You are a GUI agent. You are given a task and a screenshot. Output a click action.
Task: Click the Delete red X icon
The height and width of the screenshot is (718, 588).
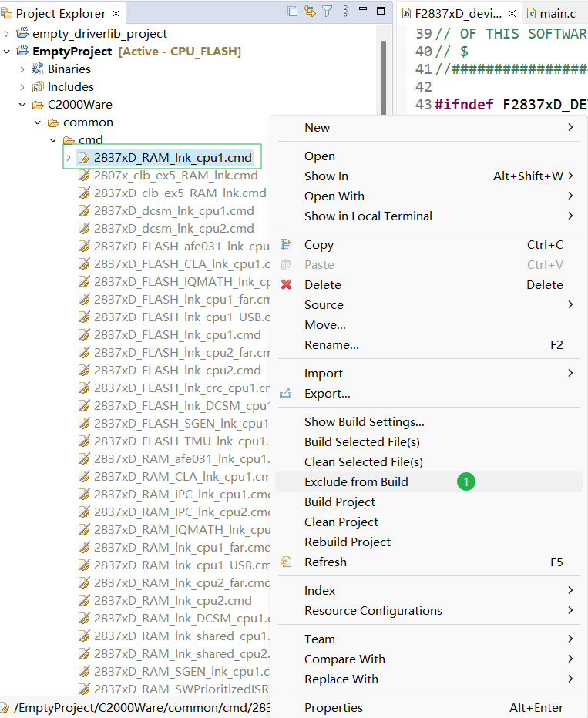[x=287, y=285]
